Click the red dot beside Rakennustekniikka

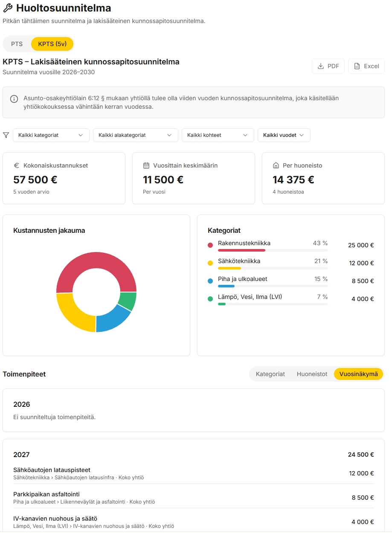[x=210, y=245]
